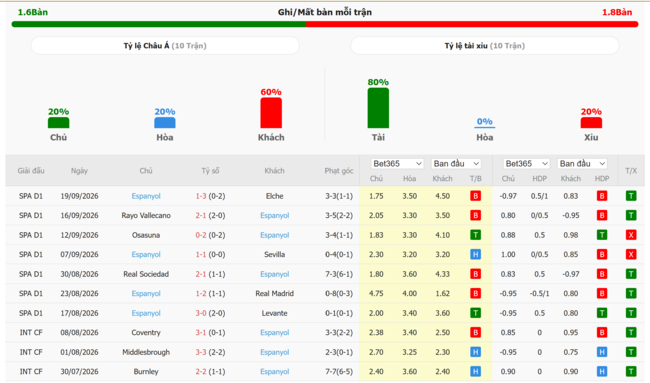Click green T handicap badge in Levante row
This screenshot has height=383, width=650.
(x=602, y=313)
